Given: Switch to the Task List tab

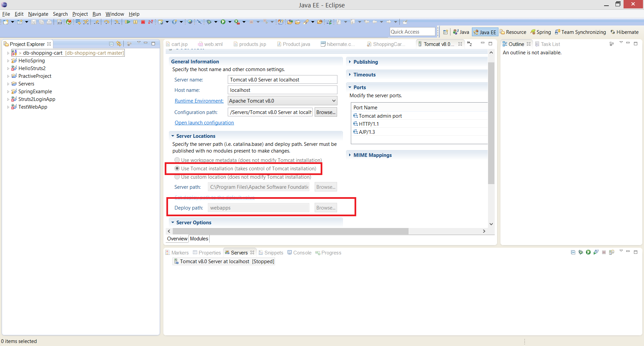Looking at the screenshot, I should pos(547,44).
